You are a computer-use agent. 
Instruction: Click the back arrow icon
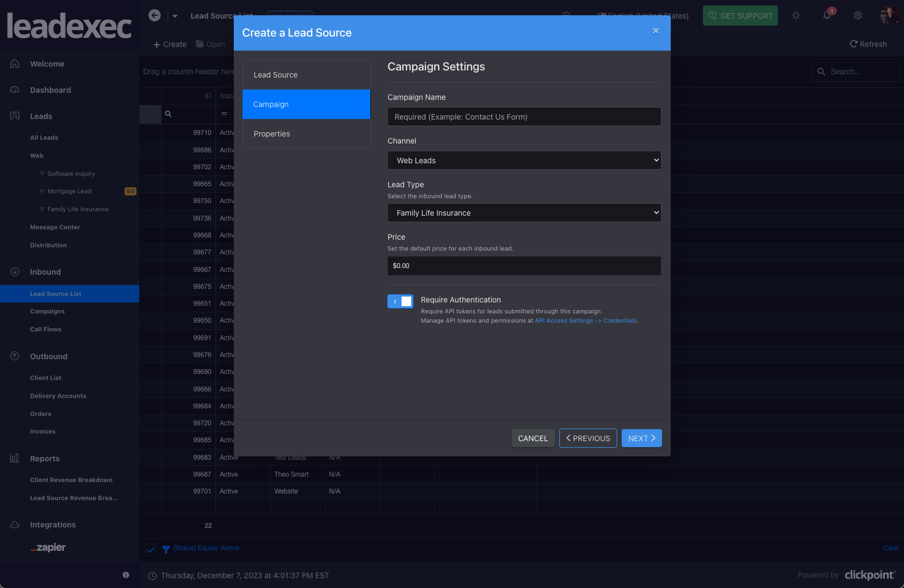(155, 15)
